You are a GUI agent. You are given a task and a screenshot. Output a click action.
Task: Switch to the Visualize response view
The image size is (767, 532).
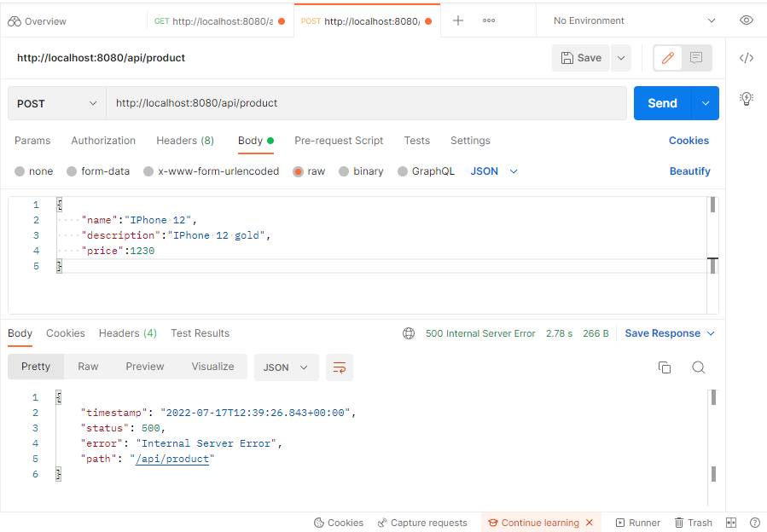212,367
